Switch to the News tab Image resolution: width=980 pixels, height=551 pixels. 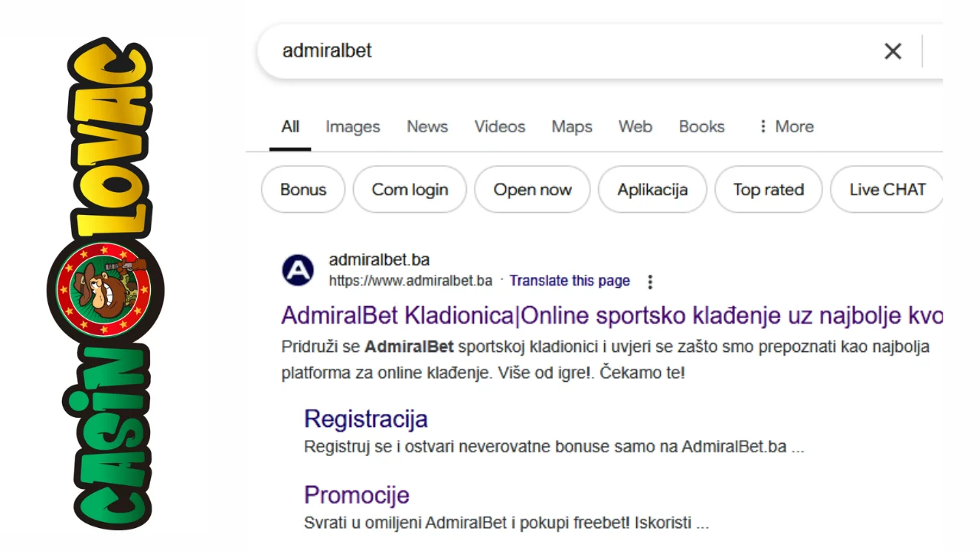pos(427,127)
